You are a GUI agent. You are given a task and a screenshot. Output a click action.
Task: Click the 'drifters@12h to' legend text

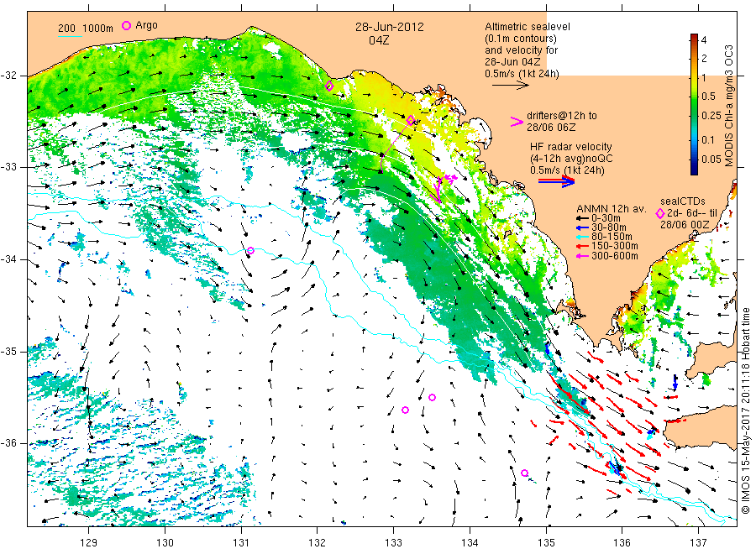click(x=561, y=116)
